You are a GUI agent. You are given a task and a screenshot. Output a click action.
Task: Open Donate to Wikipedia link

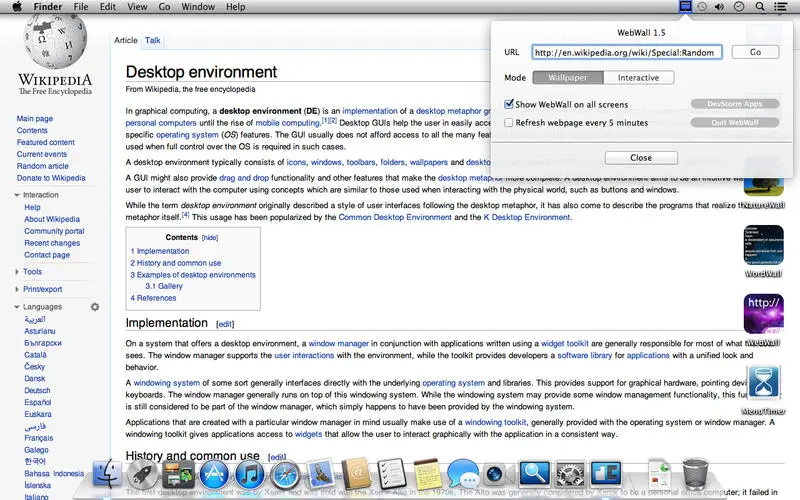click(x=51, y=178)
